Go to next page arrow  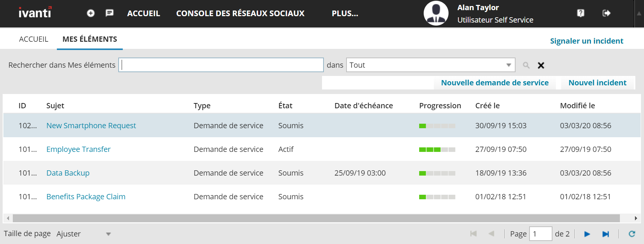[587, 234]
